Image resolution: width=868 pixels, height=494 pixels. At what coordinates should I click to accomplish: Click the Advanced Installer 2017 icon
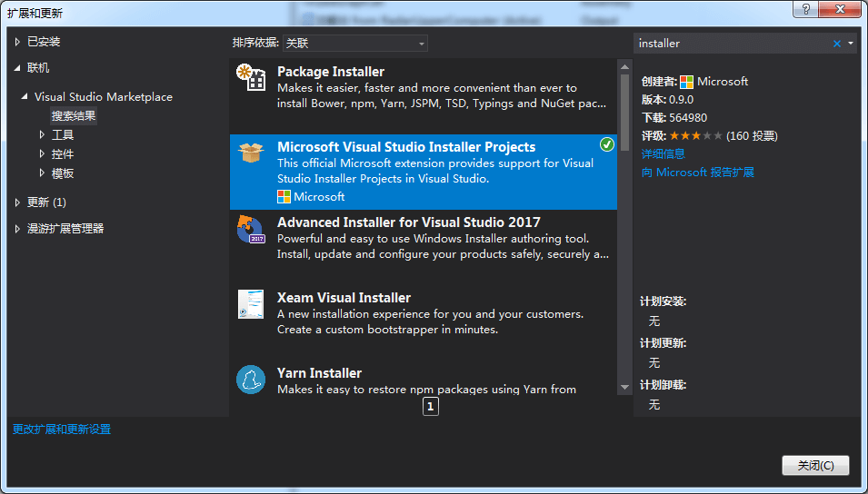tap(251, 229)
